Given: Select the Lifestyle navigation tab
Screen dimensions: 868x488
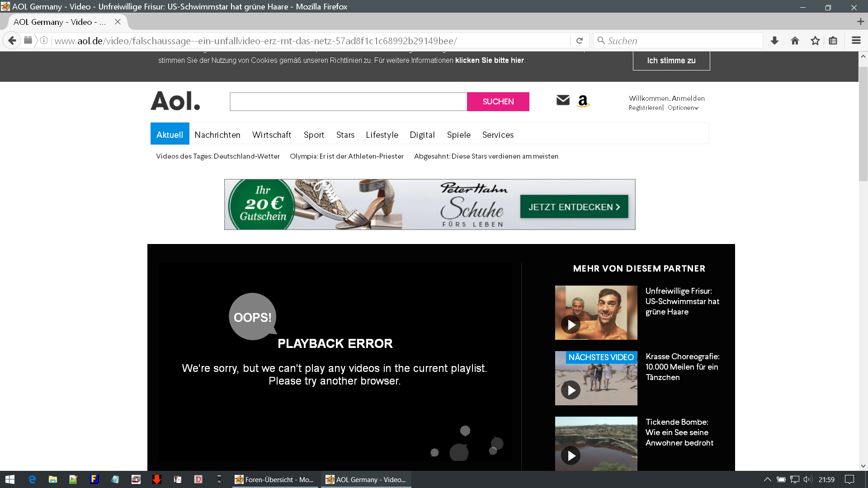Looking at the screenshot, I should [x=382, y=135].
